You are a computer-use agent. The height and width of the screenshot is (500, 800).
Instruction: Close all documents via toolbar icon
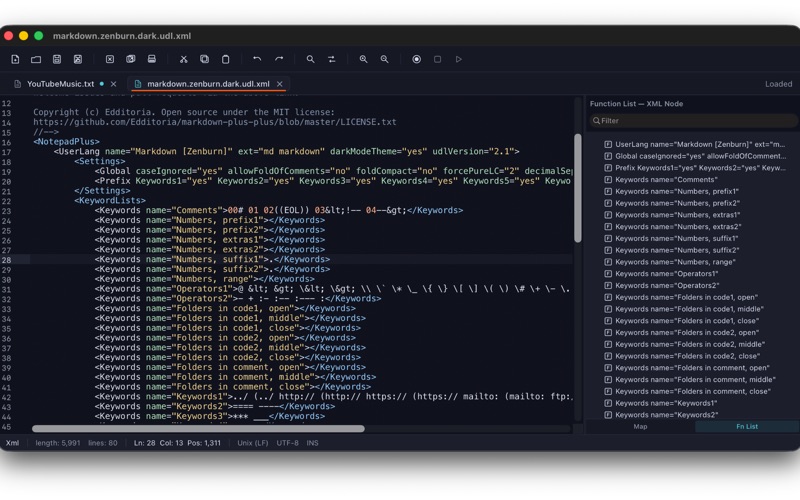click(131, 59)
